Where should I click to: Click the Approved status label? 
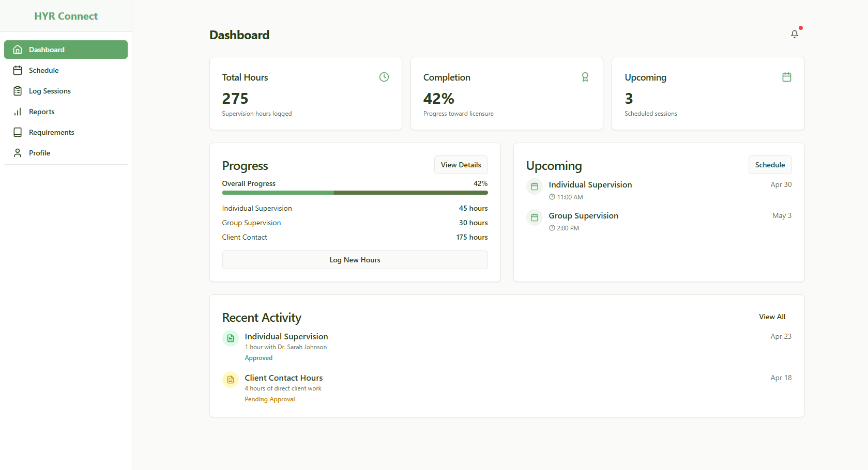(x=258, y=357)
